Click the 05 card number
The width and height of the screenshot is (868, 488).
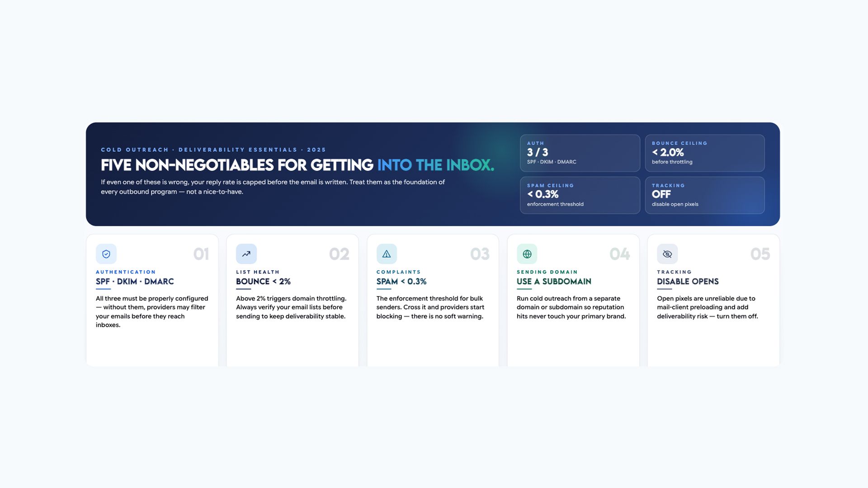[x=760, y=254]
